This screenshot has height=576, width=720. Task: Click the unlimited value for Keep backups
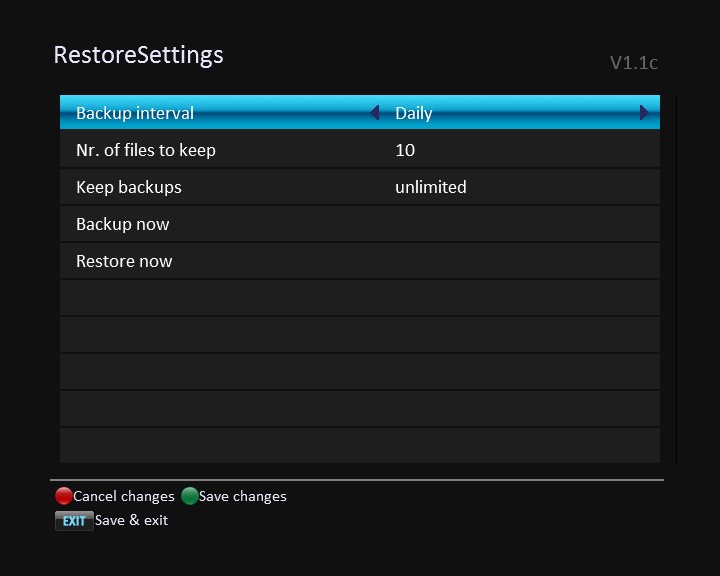click(431, 187)
